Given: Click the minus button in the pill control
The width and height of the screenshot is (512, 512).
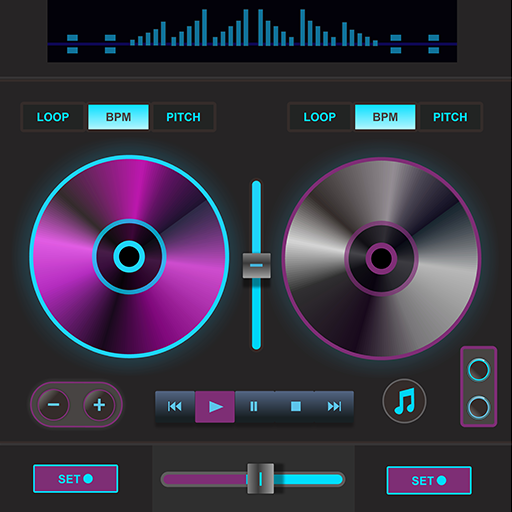Looking at the screenshot, I should [x=53, y=405].
